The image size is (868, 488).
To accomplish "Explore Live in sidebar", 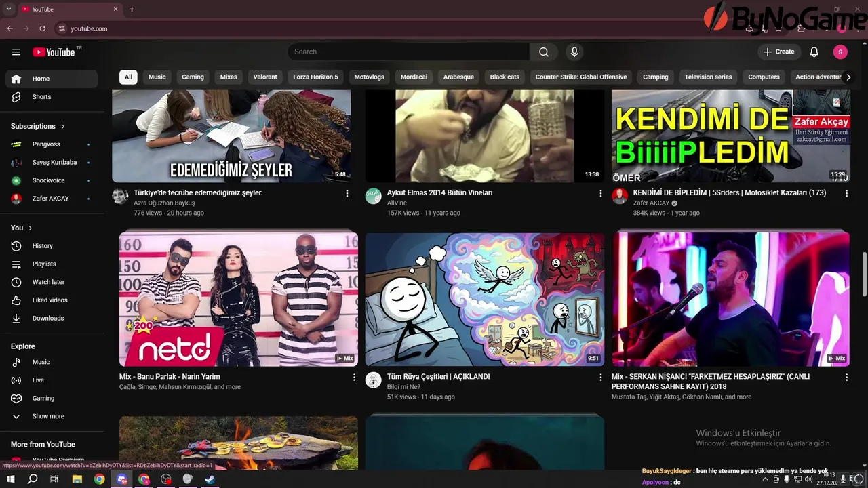I will tap(52, 380).
